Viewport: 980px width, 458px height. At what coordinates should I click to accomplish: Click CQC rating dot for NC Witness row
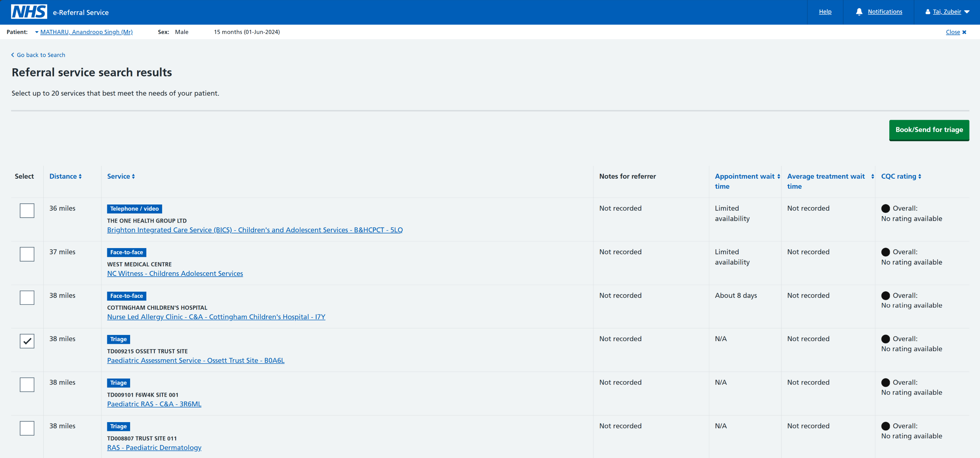point(886,252)
